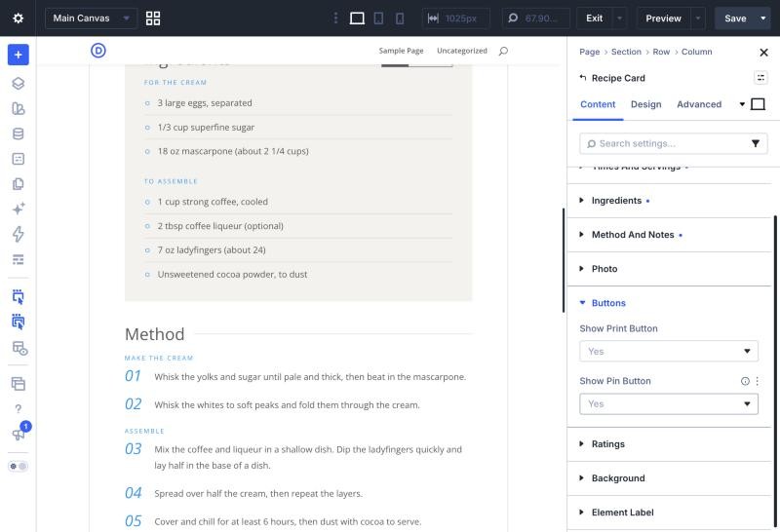Expand the Element Label group
This screenshot has width=780, height=532.
point(669,513)
